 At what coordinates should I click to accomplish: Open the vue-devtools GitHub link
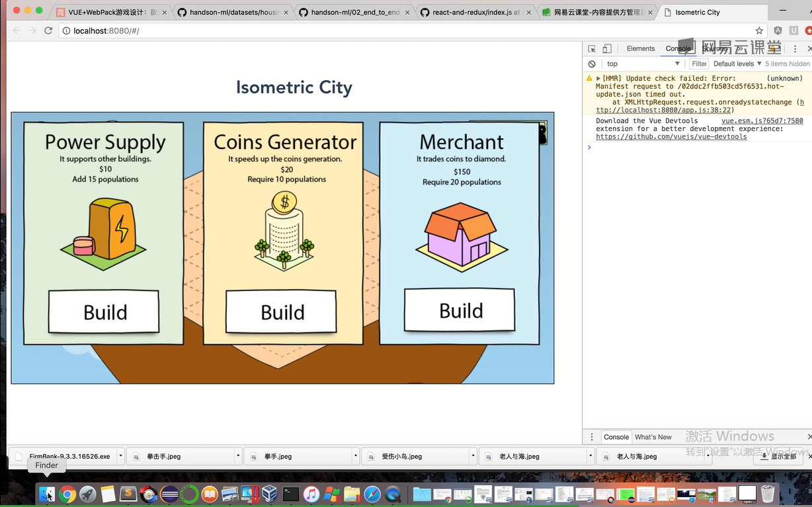tap(671, 137)
